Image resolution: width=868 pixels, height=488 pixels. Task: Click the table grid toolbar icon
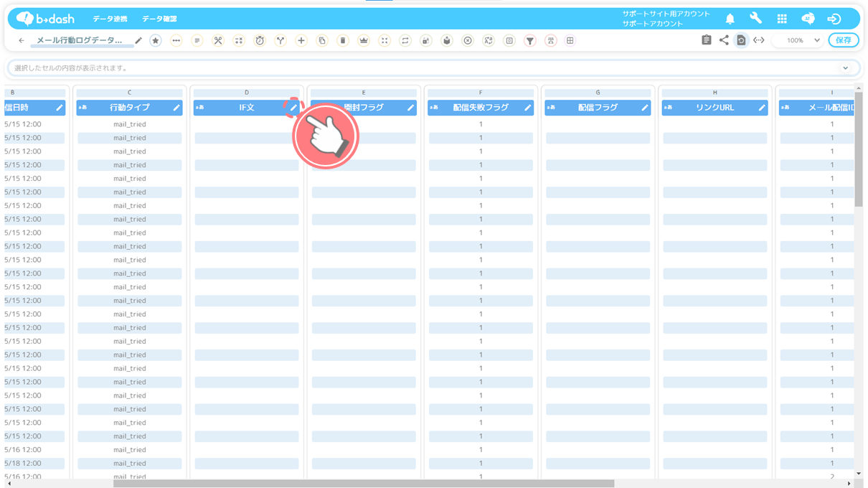[x=570, y=41]
